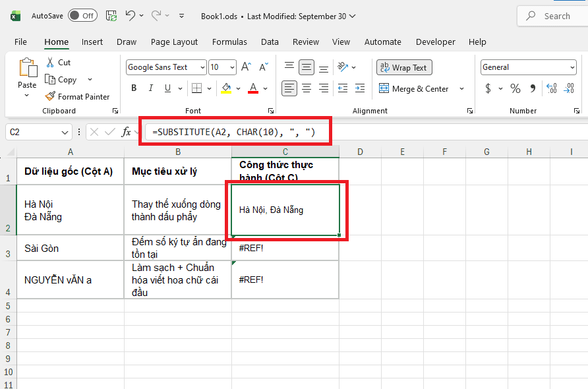Click the Redo arrow icon
The width and height of the screenshot is (588, 389).
156,15
